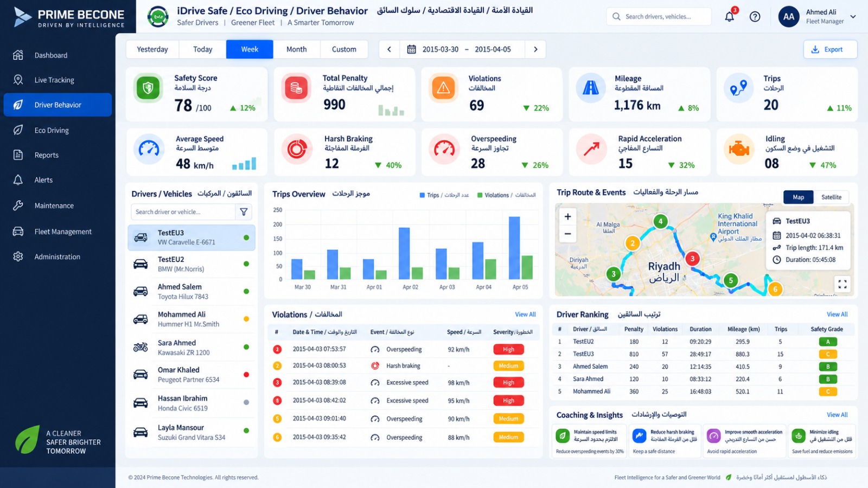Select the Custom date range tab
Screen dimensions: 868x488
click(344, 49)
